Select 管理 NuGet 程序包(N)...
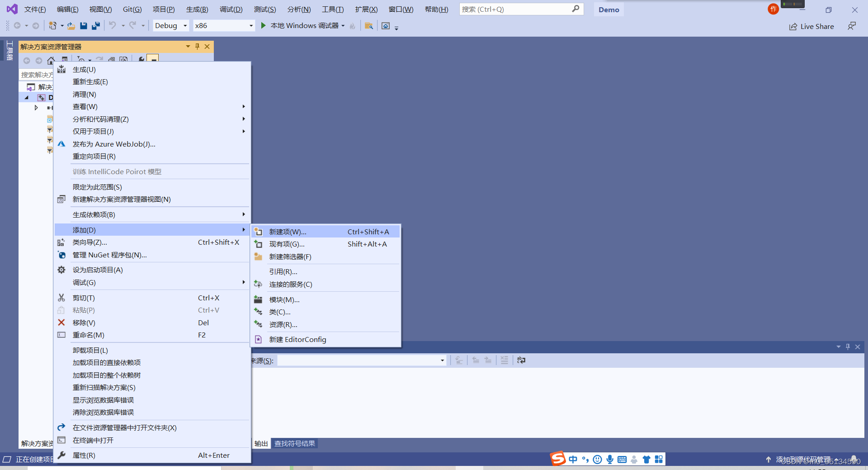Image resolution: width=868 pixels, height=470 pixels. click(x=152, y=255)
